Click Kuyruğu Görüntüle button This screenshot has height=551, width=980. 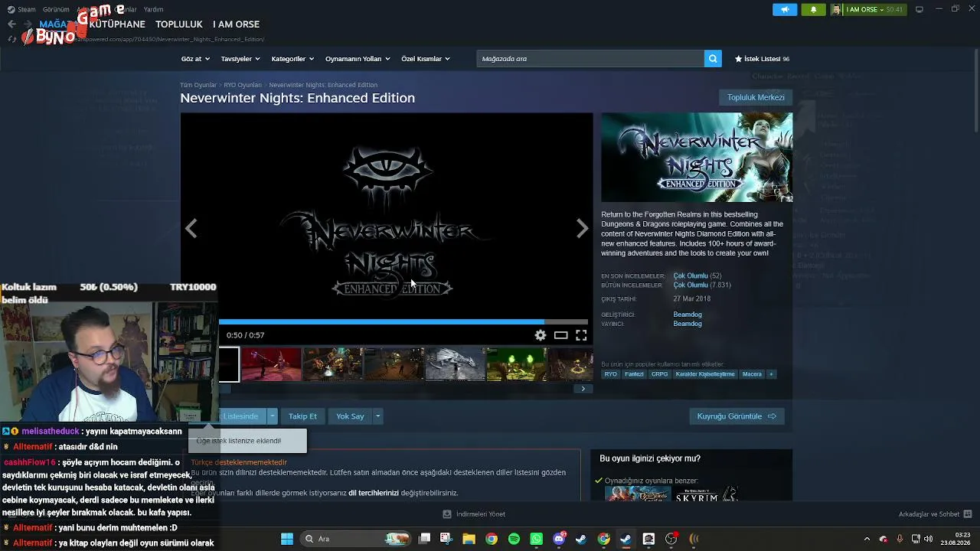(x=736, y=416)
